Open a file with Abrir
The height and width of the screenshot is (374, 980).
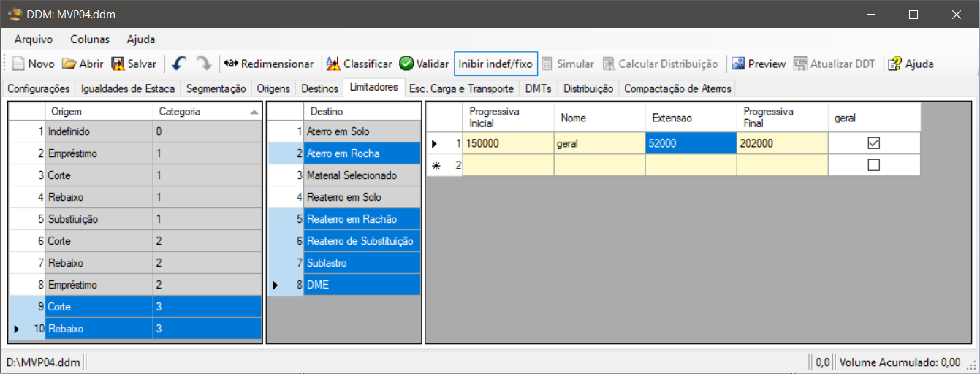[x=82, y=64]
